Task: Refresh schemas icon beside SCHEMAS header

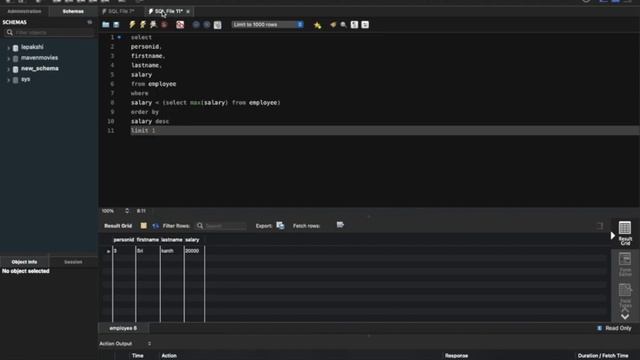Action: click(x=90, y=22)
